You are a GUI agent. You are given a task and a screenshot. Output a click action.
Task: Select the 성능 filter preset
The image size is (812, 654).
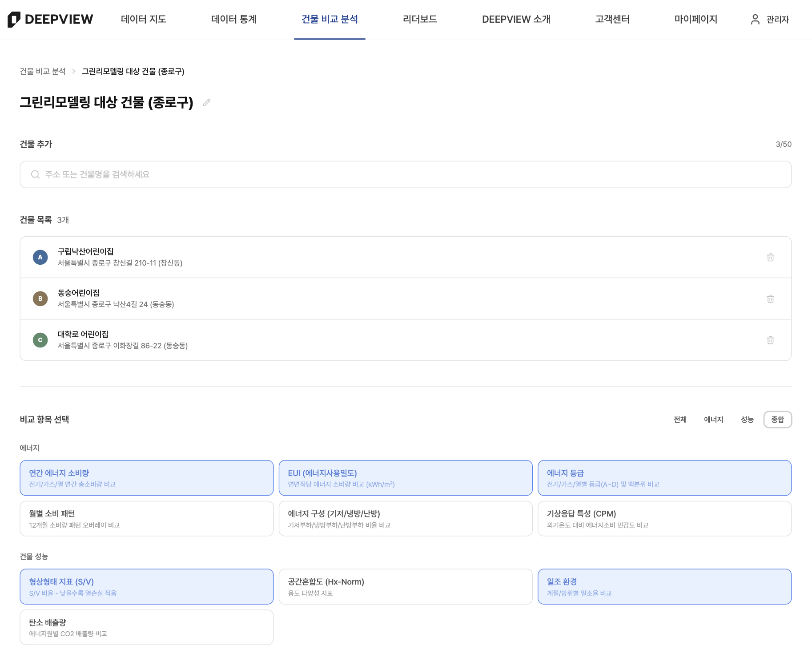[747, 420]
